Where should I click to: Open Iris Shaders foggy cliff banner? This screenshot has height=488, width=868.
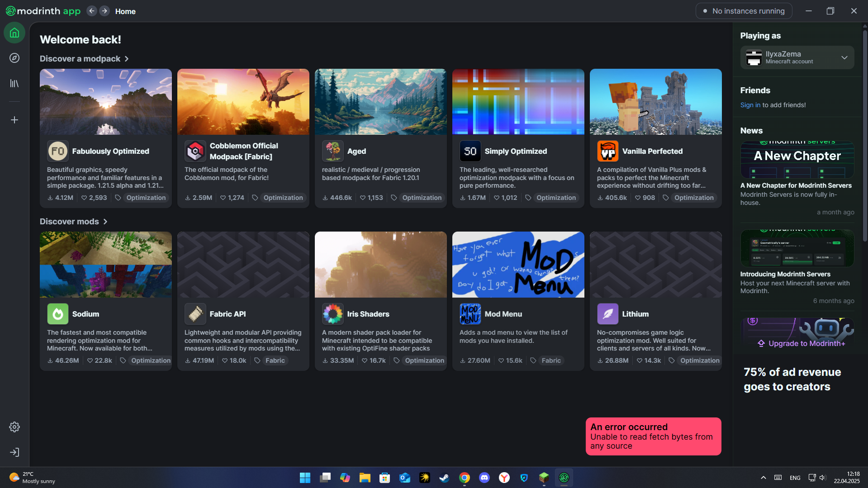[x=381, y=265]
